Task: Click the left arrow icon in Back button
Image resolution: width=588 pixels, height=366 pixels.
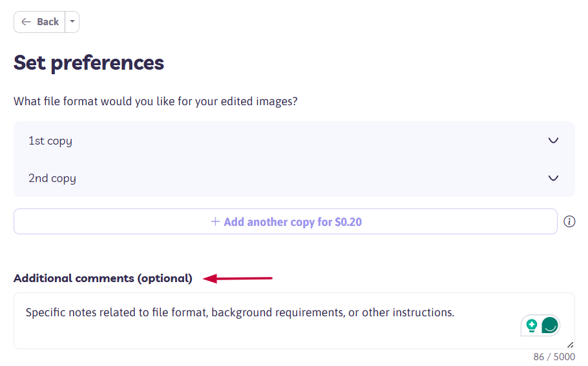Action: [x=26, y=22]
